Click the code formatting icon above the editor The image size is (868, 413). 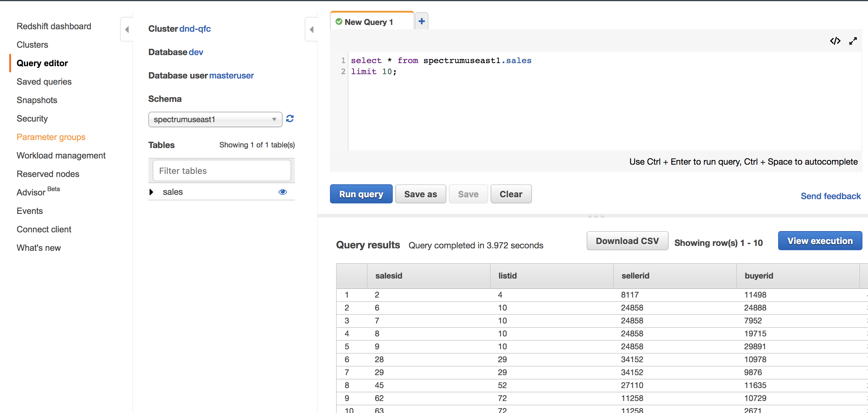835,41
